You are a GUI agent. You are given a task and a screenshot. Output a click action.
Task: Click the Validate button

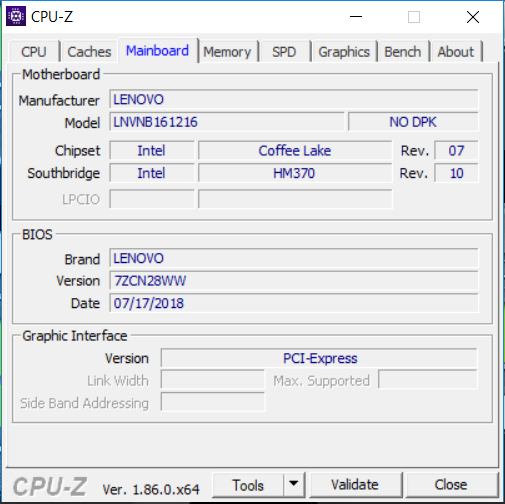pyautogui.click(x=355, y=485)
